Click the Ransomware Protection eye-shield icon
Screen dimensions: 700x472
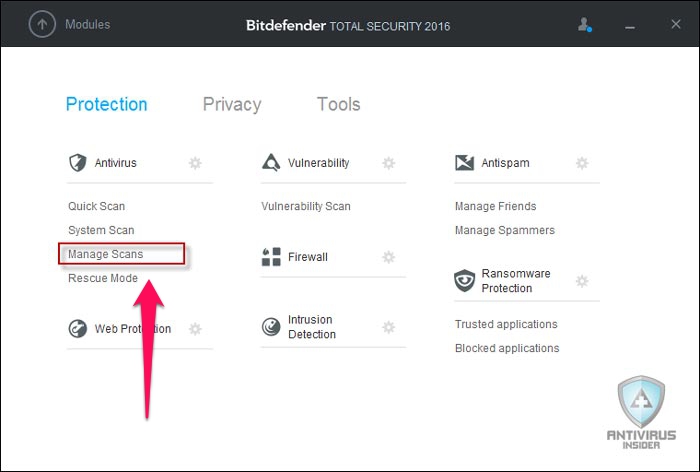point(464,280)
